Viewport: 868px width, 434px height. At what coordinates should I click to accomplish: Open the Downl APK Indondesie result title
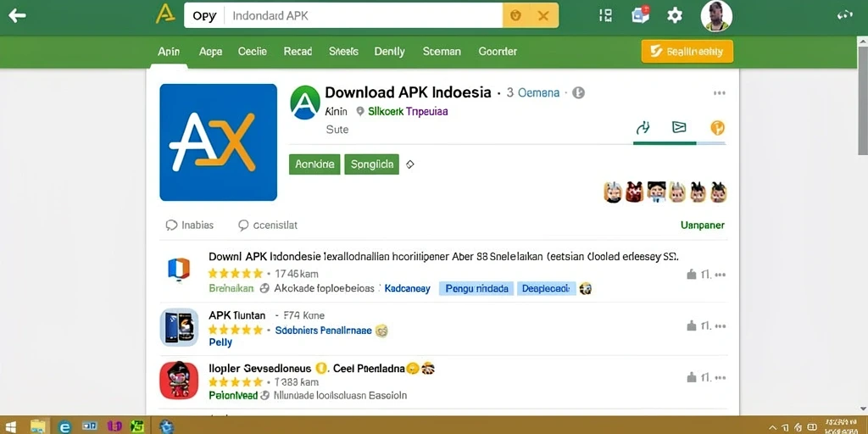(443, 257)
